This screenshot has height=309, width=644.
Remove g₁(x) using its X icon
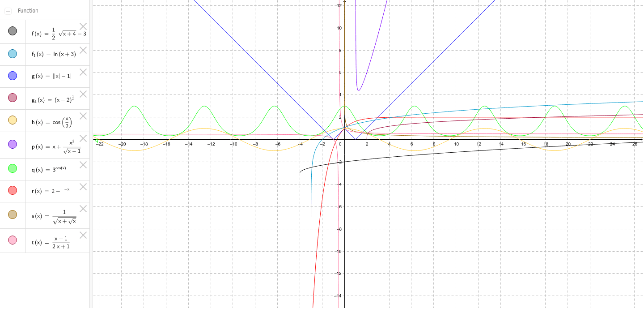83,94
